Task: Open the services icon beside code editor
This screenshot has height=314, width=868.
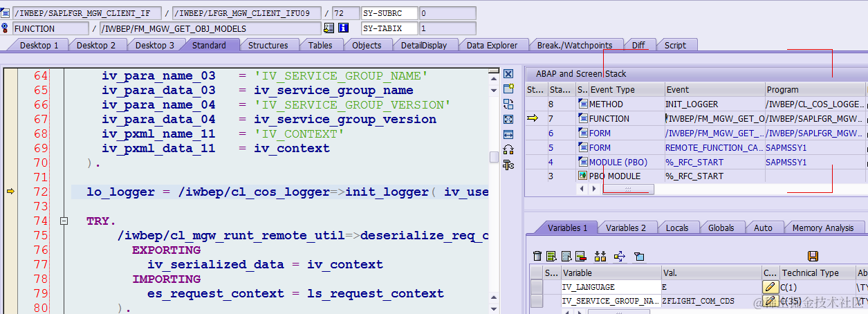Action: pyautogui.click(x=508, y=149)
